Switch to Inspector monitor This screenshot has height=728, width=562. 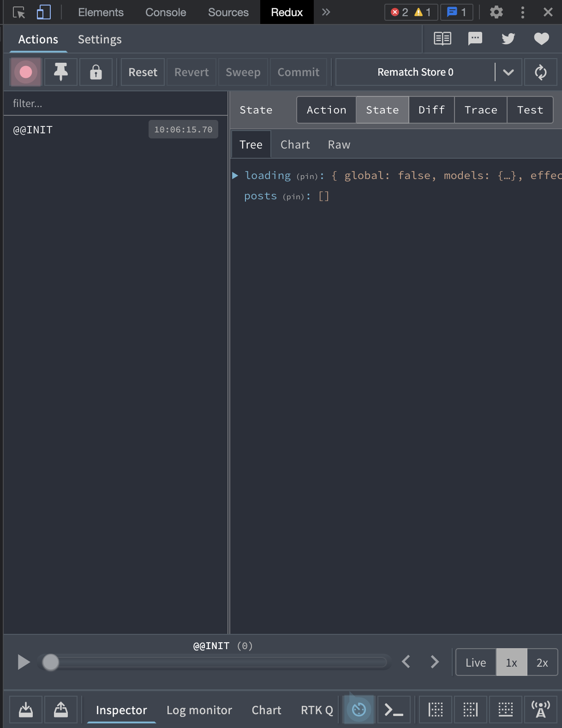point(121,710)
